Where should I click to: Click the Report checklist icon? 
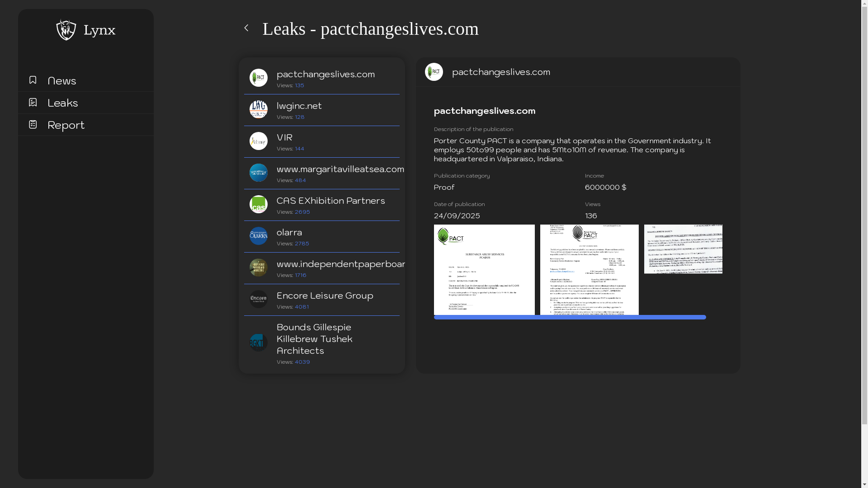click(x=33, y=124)
